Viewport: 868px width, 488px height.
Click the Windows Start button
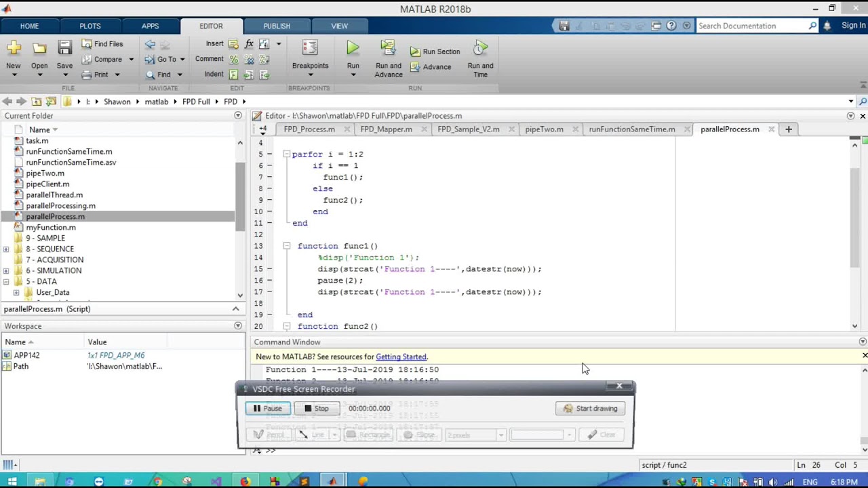click(12, 482)
